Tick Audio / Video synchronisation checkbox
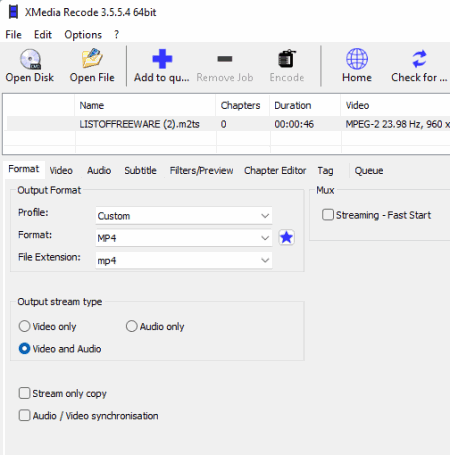The height and width of the screenshot is (455, 450). pos(24,415)
